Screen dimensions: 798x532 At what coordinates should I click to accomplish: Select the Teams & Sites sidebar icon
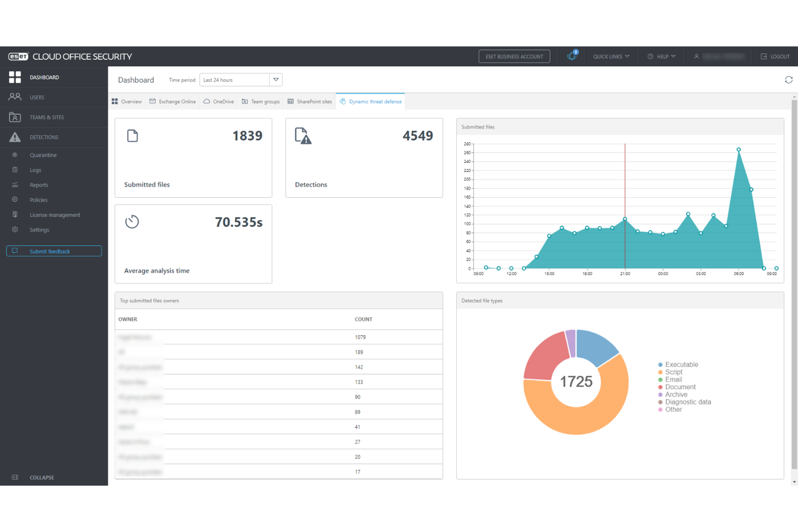(x=15, y=117)
